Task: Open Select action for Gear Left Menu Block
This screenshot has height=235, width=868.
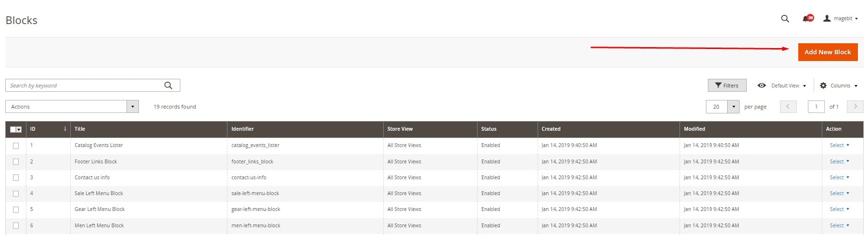Action: pyautogui.click(x=839, y=209)
